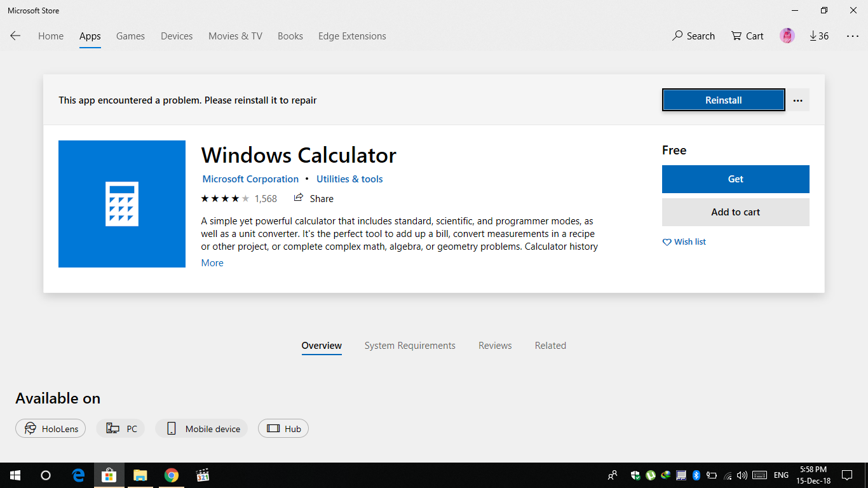Open Cortana from the taskbar
Image resolution: width=868 pixels, height=488 pixels.
click(x=46, y=475)
